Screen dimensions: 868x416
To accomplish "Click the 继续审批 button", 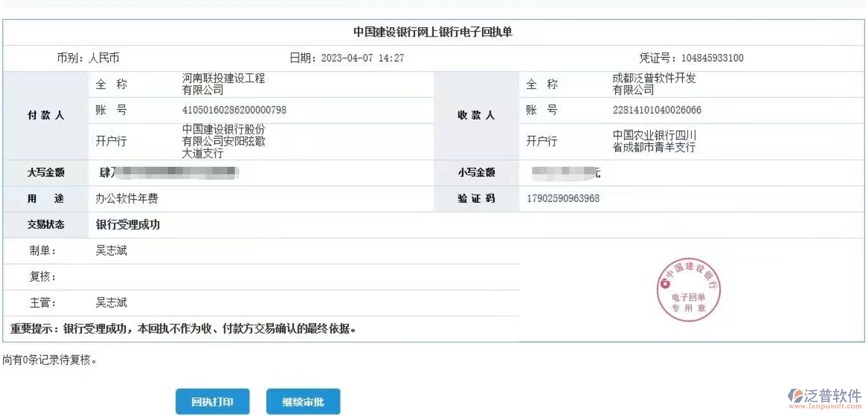I will 302,401.
